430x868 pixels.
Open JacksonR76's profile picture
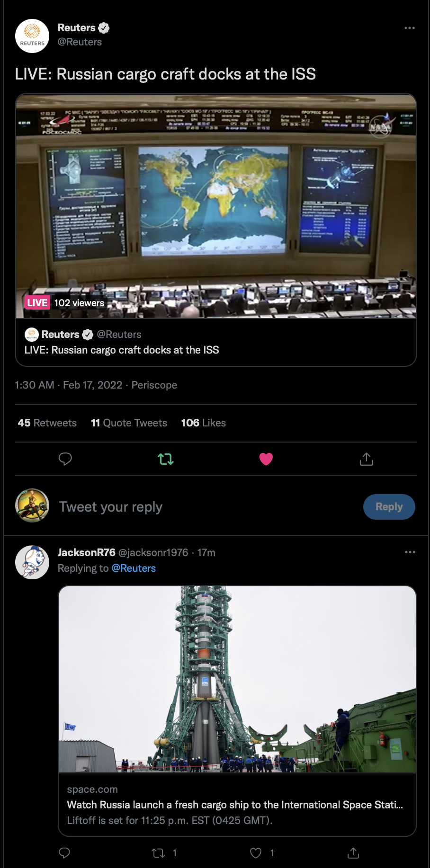pos(32,562)
